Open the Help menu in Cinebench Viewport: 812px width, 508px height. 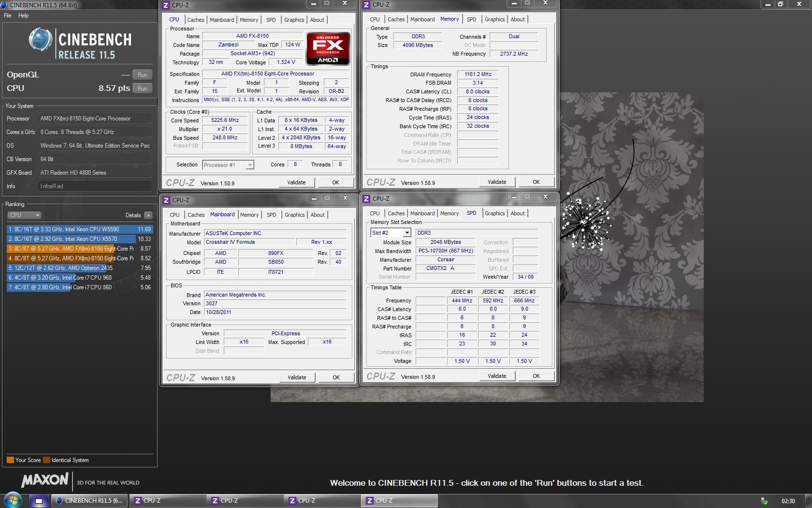click(24, 15)
